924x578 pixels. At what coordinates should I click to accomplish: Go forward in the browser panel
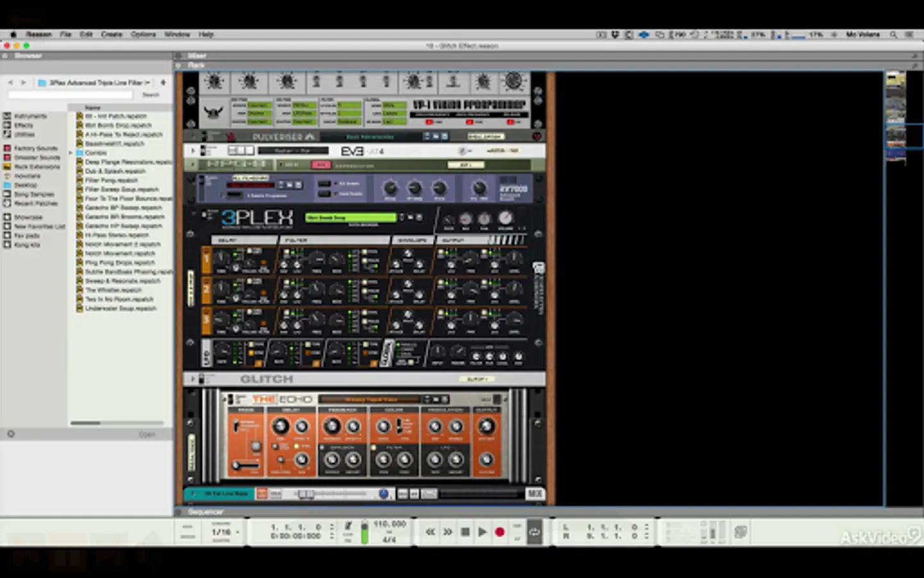(24, 83)
